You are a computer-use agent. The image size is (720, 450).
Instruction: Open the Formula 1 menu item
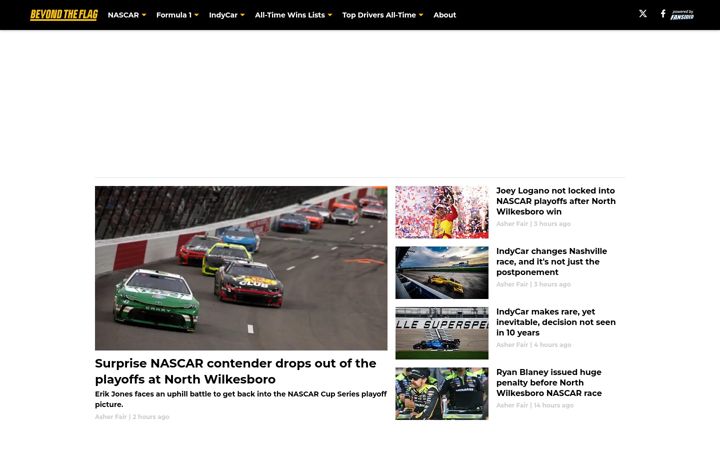click(x=174, y=15)
